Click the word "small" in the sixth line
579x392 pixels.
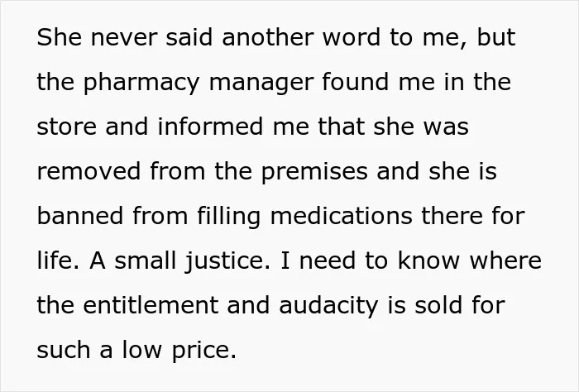[146, 261]
